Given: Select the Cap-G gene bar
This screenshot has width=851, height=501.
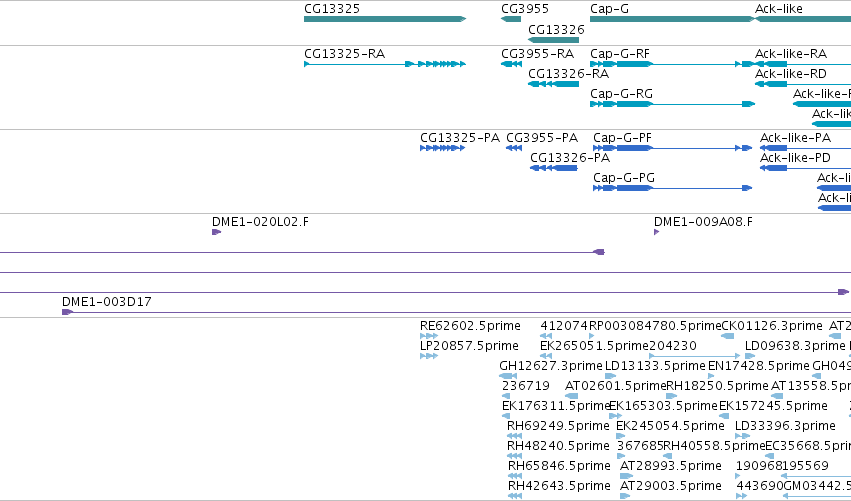Looking at the screenshot, I should tap(672, 19).
